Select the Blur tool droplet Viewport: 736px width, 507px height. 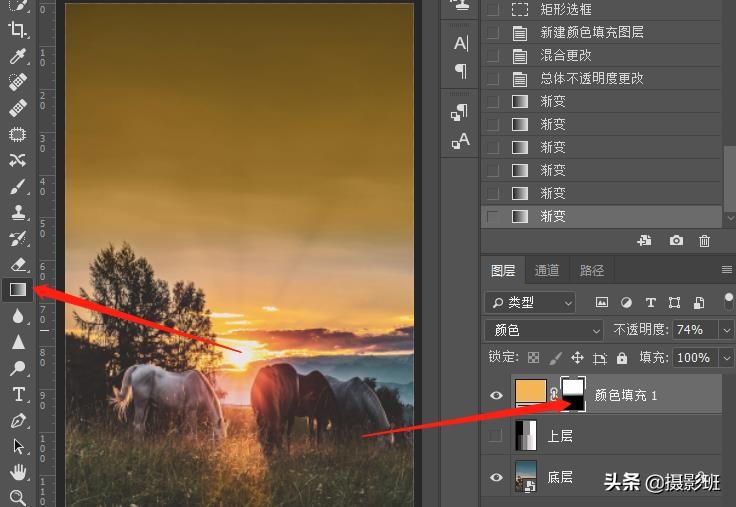point(18,316)
